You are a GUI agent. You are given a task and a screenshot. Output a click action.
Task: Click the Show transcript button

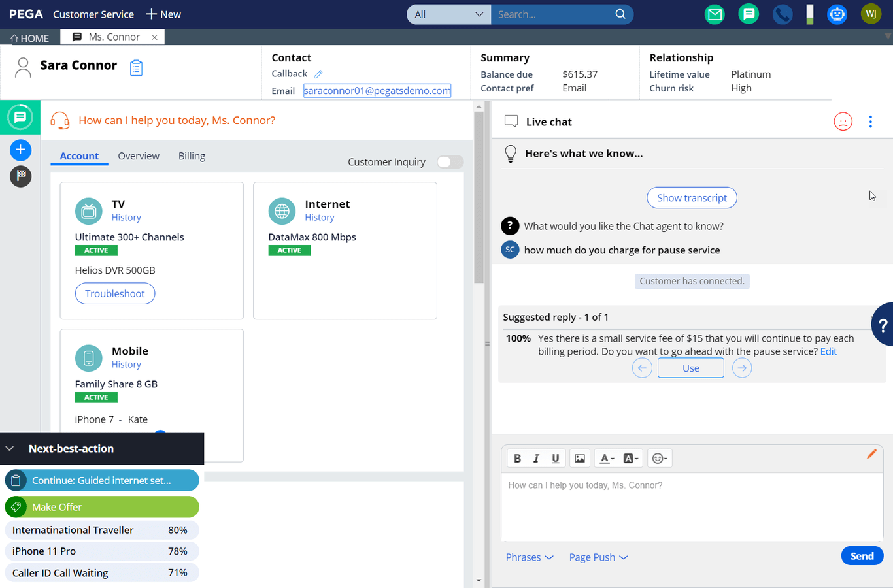point(692,197)
